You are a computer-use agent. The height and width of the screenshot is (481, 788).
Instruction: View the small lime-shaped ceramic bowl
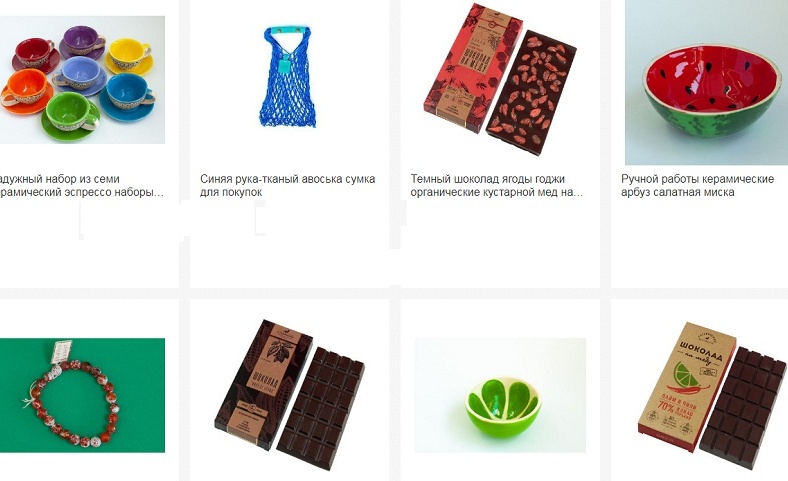500,395
